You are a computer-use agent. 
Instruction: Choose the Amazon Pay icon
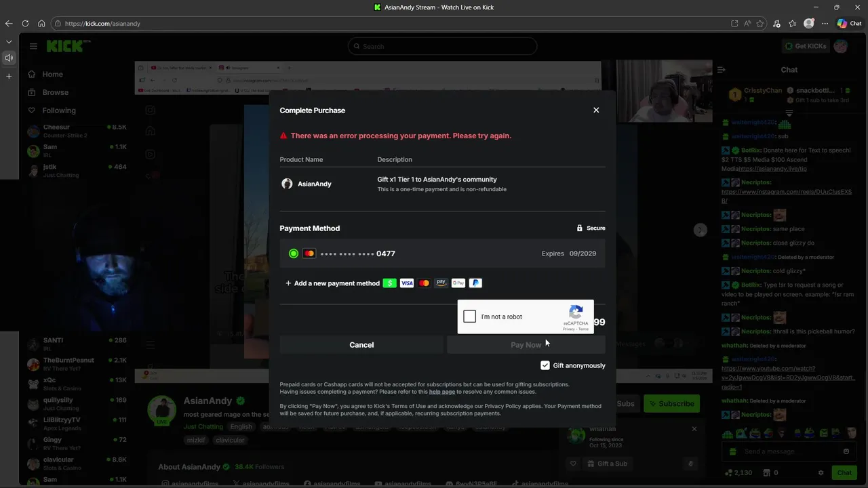(441, 283)
